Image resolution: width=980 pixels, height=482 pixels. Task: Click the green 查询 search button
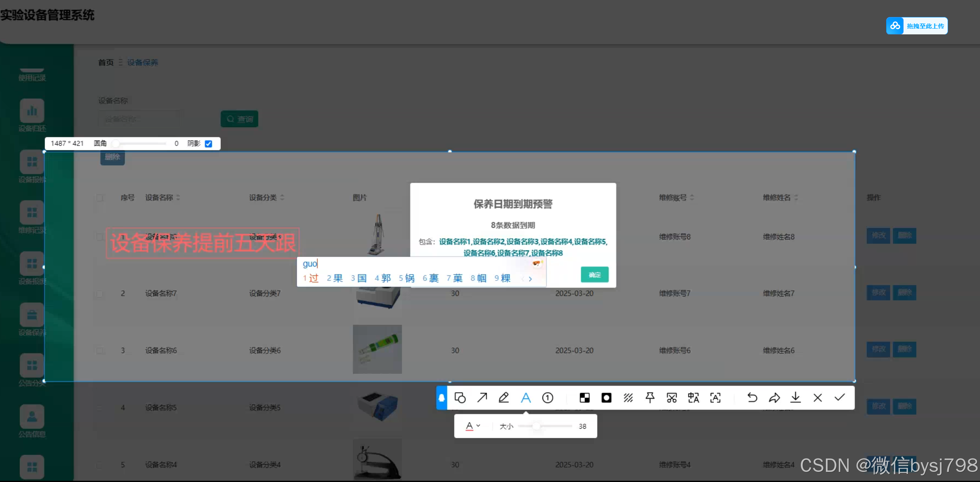click(239, 119)
